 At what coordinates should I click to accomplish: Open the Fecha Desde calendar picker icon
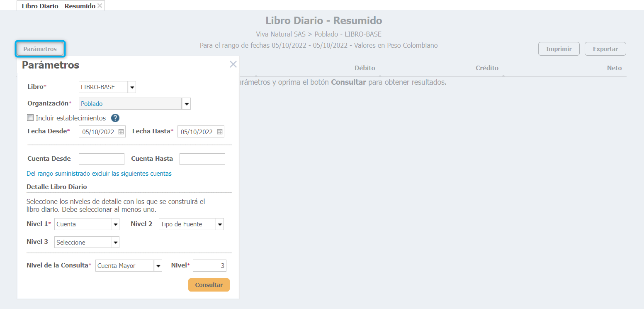pyautogui.click(x=121, y=132)
